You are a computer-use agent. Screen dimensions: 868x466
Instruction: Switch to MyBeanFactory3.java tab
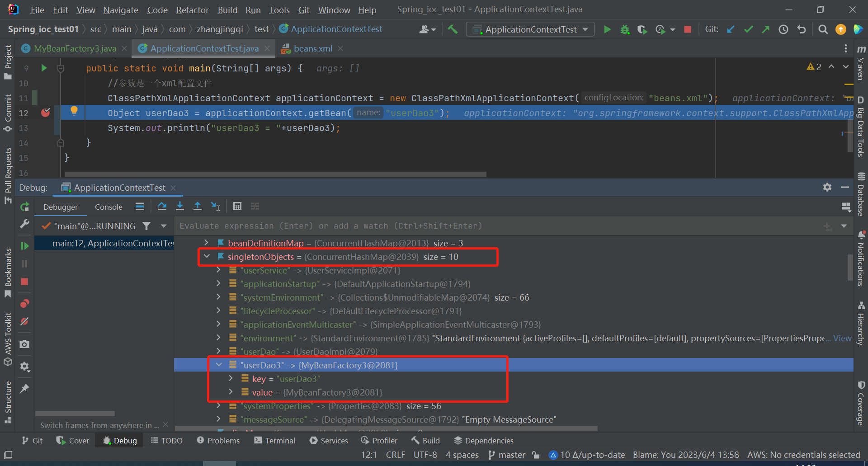click(x=75, y=48)
